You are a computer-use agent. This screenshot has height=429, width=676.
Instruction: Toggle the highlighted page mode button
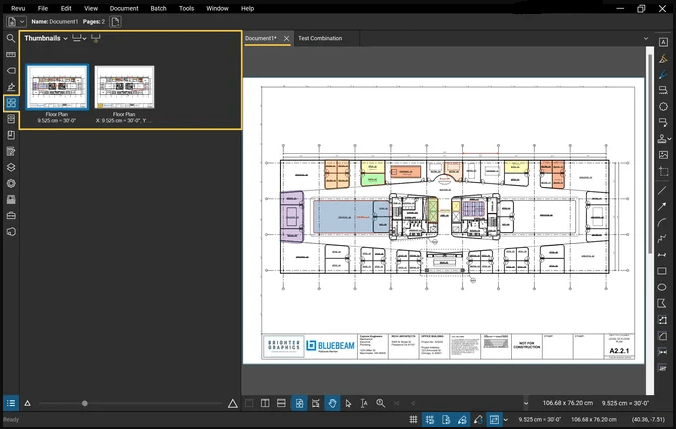299,403
